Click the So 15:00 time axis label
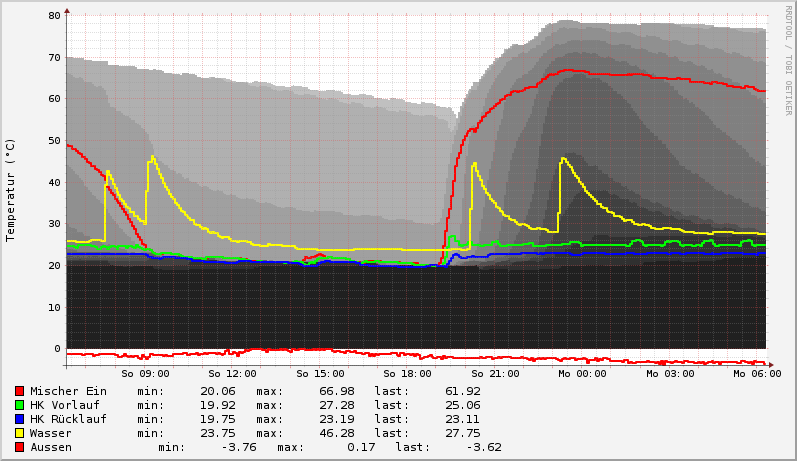 [320, 373]
